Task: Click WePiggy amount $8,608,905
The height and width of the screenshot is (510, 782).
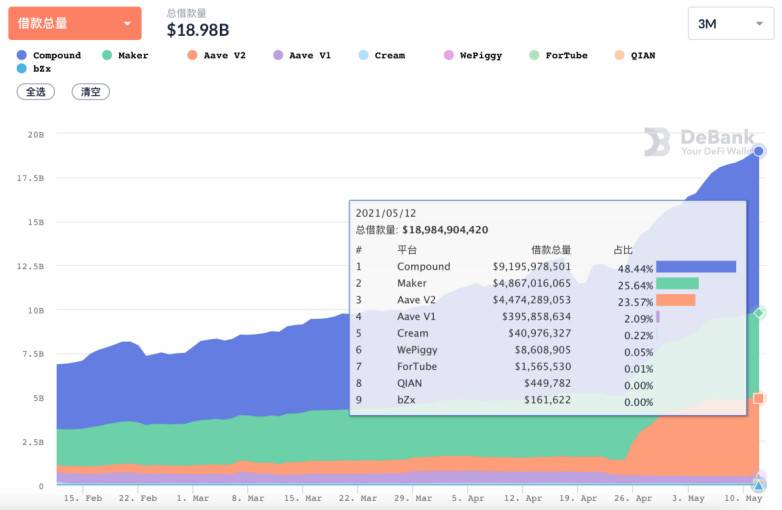Action: [543, 350]
